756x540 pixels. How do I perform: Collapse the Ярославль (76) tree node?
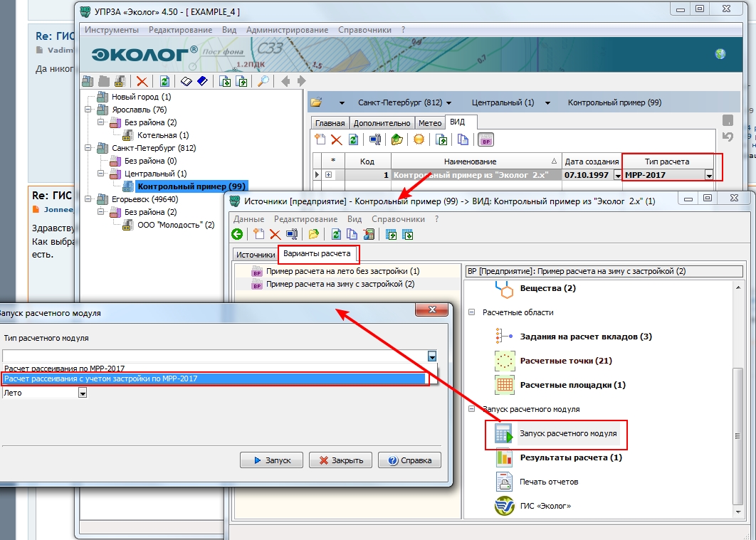click(87, 110)
